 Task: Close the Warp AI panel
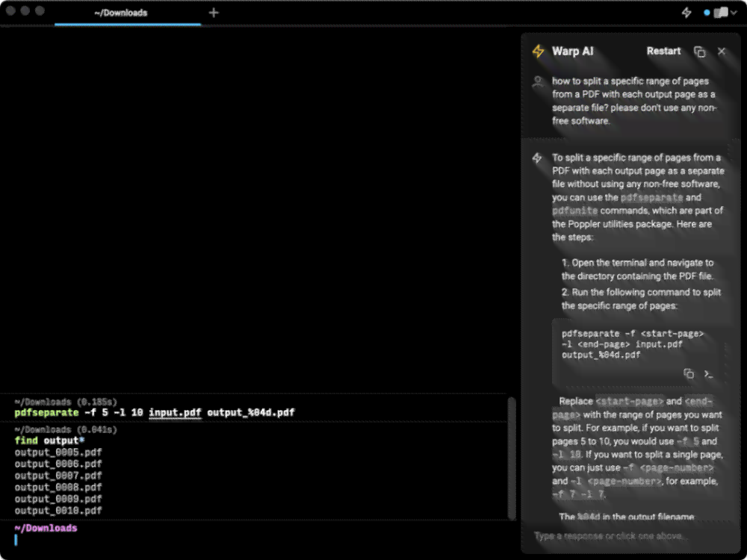click(722, 51)
